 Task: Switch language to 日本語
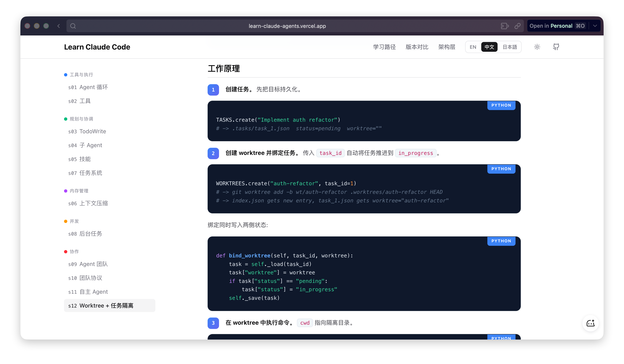tap(510, 47)
